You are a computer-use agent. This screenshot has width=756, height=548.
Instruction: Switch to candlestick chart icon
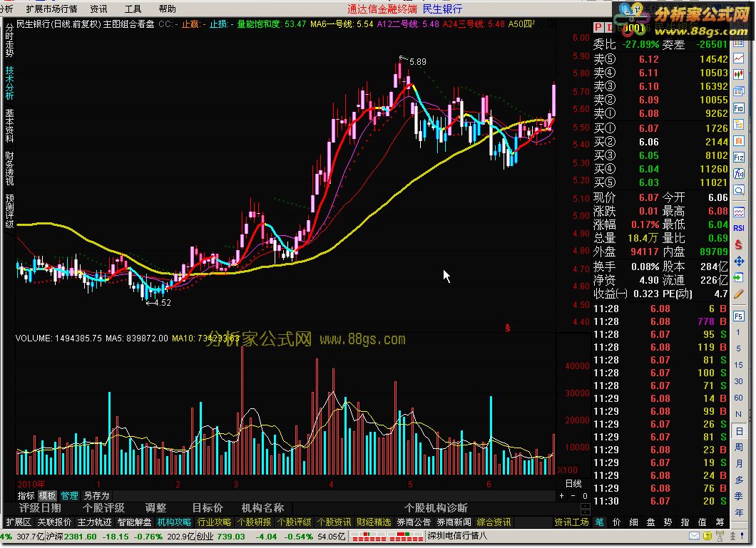(x=739, y=74)
